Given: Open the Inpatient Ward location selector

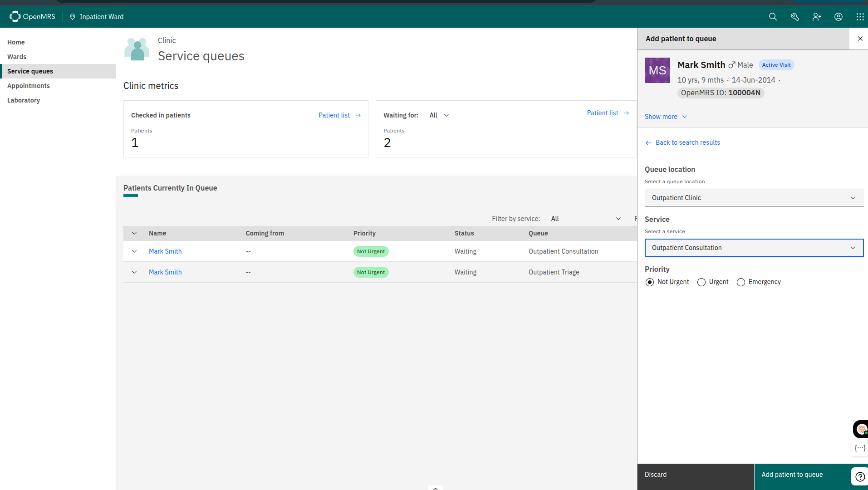Looking at the screenshot, I should tap(97, 17).
